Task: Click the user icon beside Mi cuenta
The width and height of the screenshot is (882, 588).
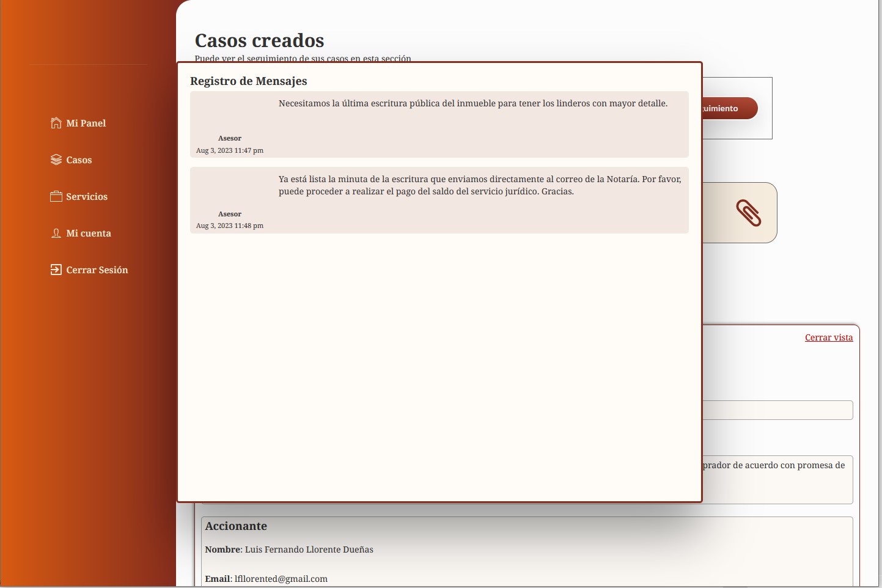Action: (x=56, y=233)
